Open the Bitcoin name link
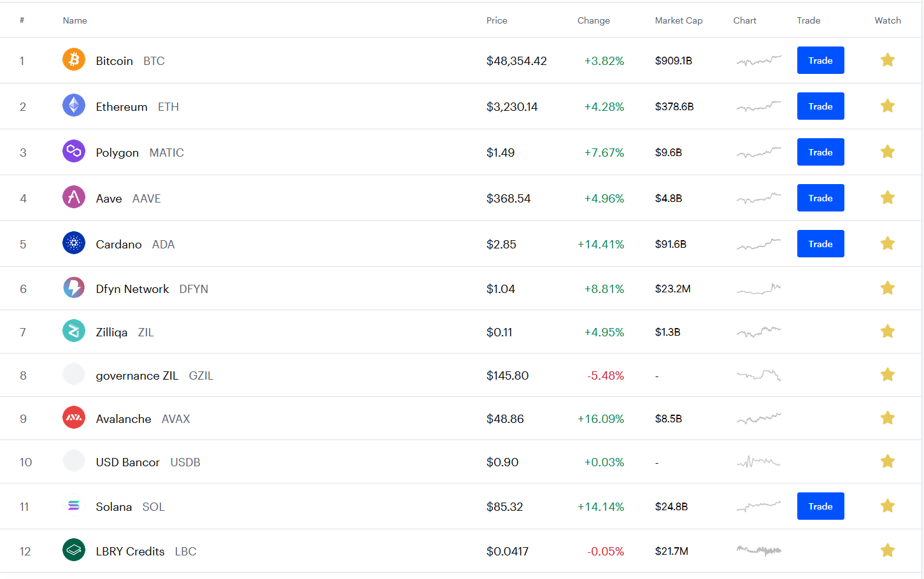Screen dimensions: 924x579 coord(115,61)
